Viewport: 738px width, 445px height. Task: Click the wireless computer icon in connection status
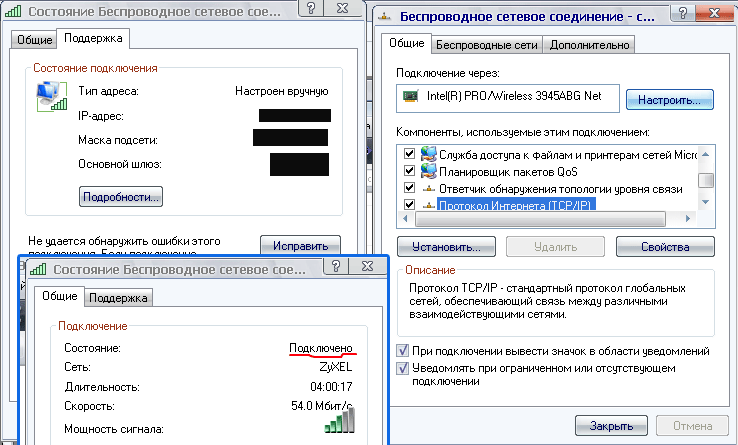tap(51, 97)
